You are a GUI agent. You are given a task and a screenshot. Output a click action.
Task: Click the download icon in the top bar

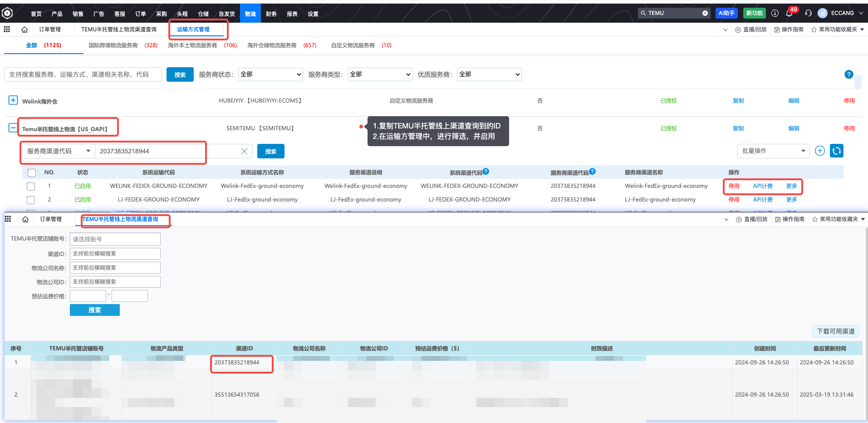tap(775, 13)
